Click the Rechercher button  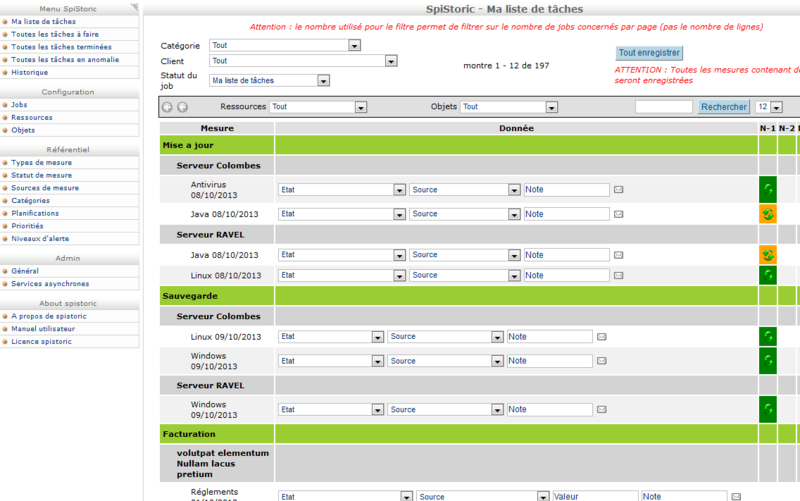[723, 107]
